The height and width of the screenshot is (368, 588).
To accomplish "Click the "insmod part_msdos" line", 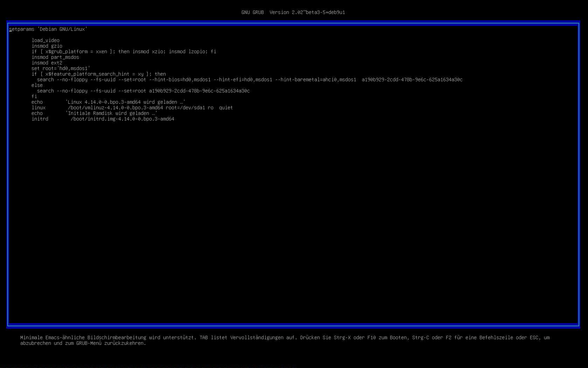I will click(55, 57).
